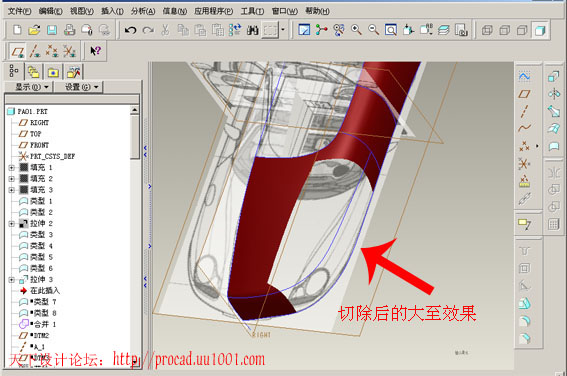Select the Style surface tool
The width and height of the screenshot is (567, 376).
pyautogui.click(x=554, y=146)
